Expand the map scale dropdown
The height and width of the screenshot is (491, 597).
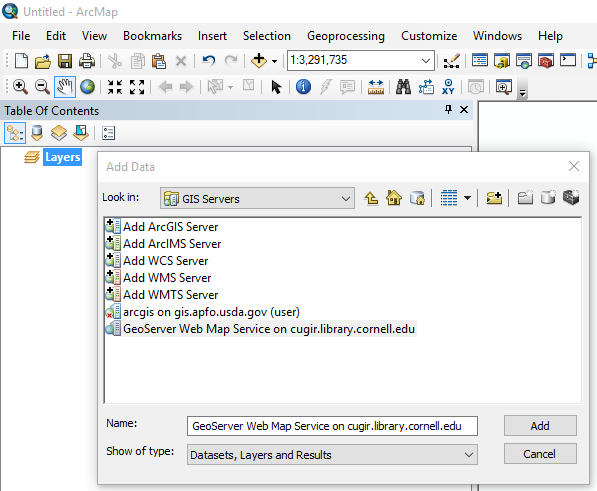pyautogui.click(x=426, y=61)
